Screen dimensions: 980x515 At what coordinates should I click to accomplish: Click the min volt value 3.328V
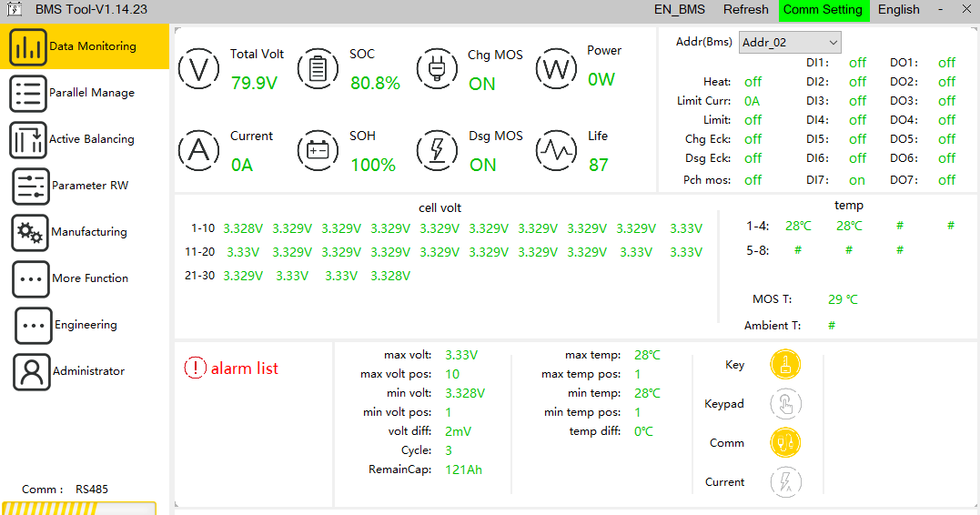(465, 393)
